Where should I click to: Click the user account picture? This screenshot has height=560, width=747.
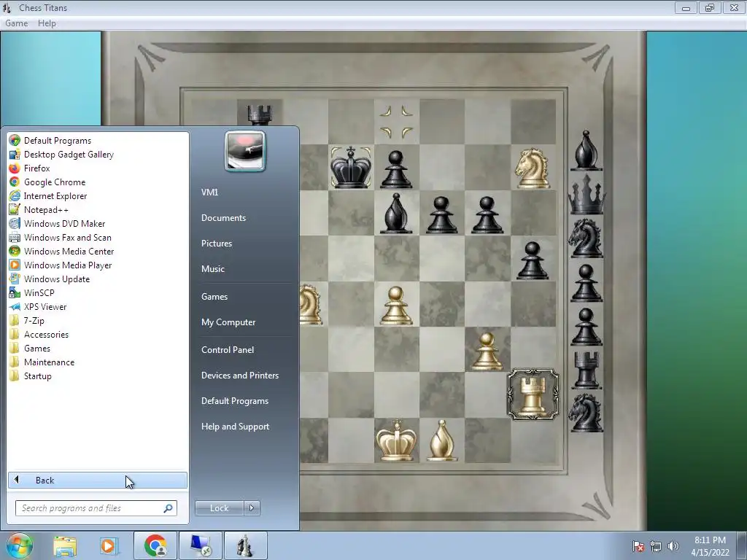click(245, 151)
